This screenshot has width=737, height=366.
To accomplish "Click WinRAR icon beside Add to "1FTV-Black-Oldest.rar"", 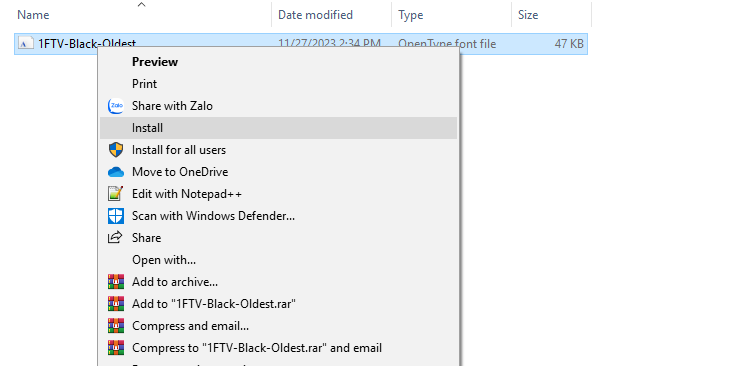I will [x=116, y=304].
